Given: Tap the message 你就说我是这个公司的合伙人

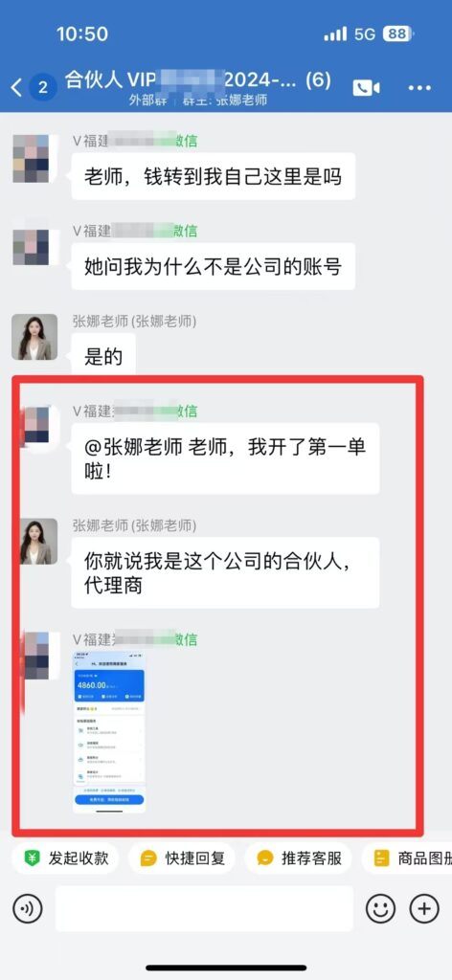Looking at the screenshot, I should coord(225,572).
